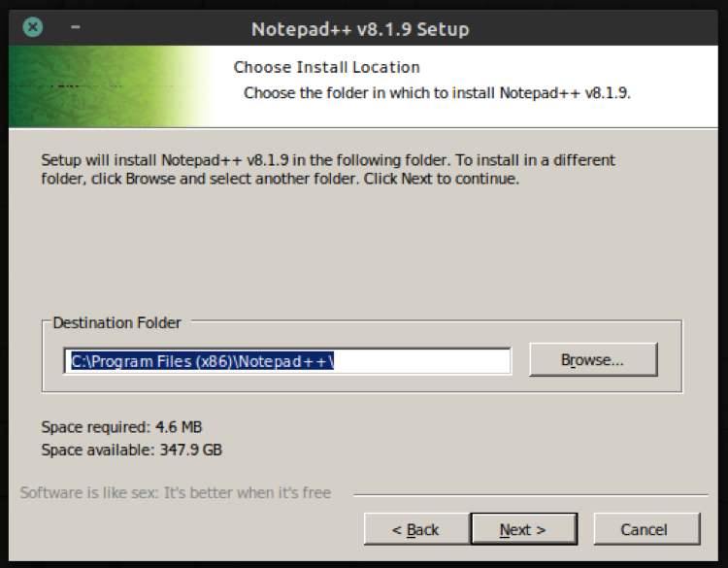Minimize the setup window
The image size is (728, 568).
click(x=75, y=27)
